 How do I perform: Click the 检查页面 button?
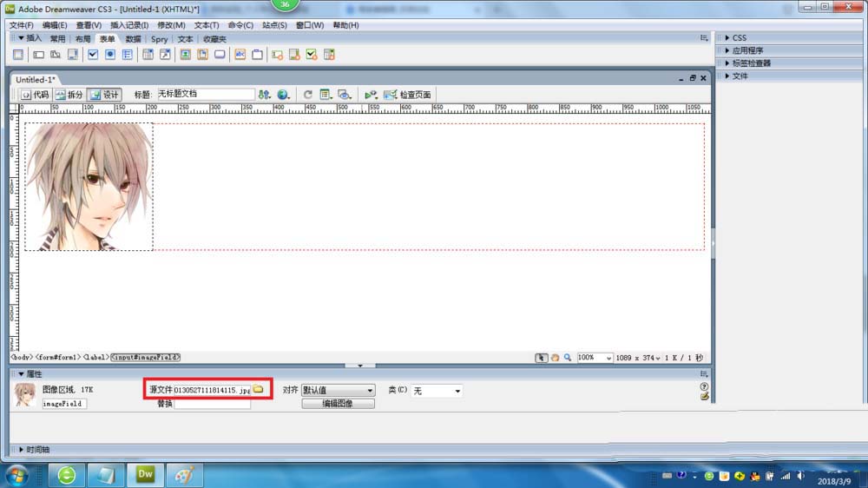pos(408,95)
